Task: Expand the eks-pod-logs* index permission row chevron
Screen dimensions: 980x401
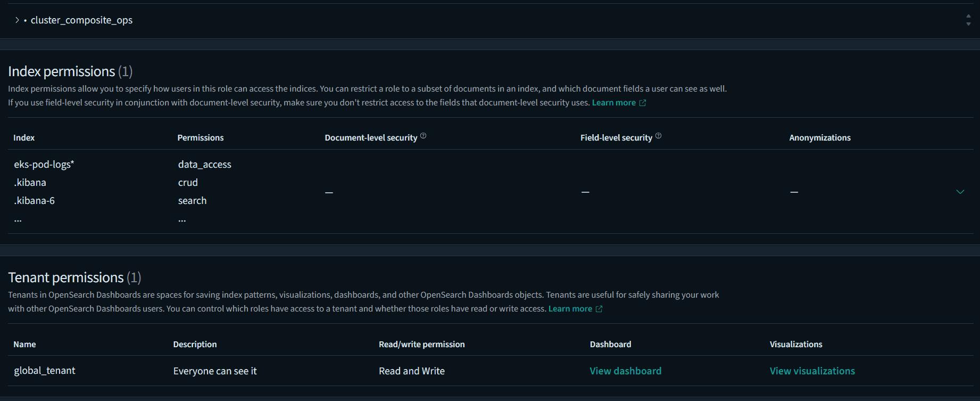Action: (x=960, y=192)
